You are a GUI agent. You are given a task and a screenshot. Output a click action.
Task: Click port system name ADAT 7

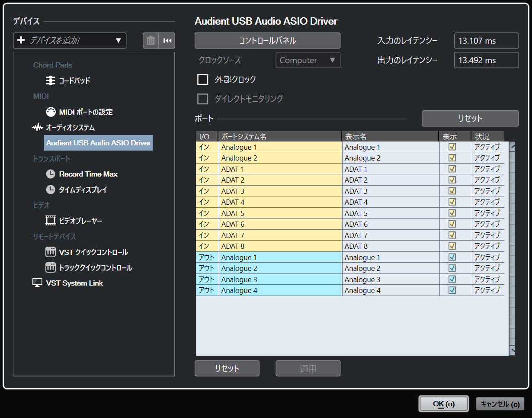(x=280, y=235)
